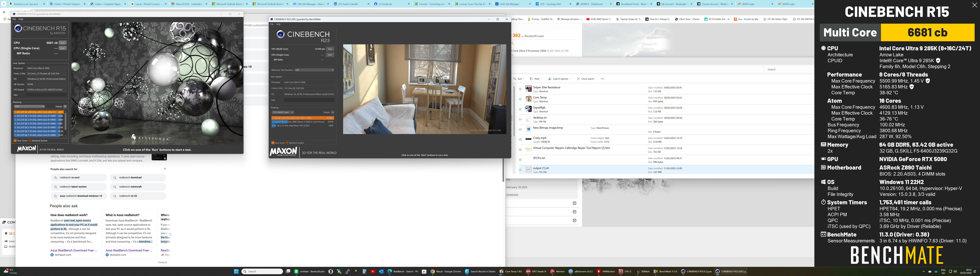
Task: Switch to 3DMark on the taskbar
Action: coord(643,271)
